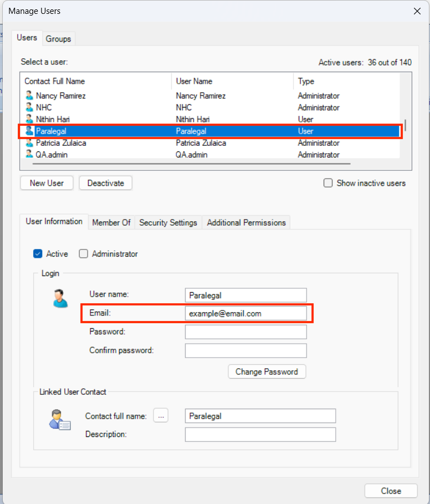Viewport: 430px width, 504px height.
Task: Uncheck the Active checkbox
Action: click(38, 254)
